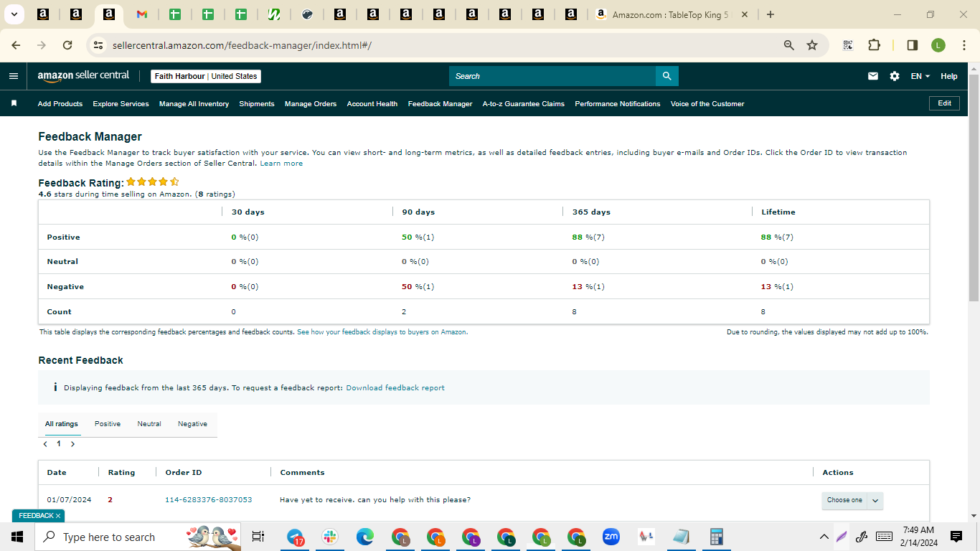The height and width of the screenshot is (551, 980).
Task: Open Shipments in the navigation bar
Action: (257, 104)
